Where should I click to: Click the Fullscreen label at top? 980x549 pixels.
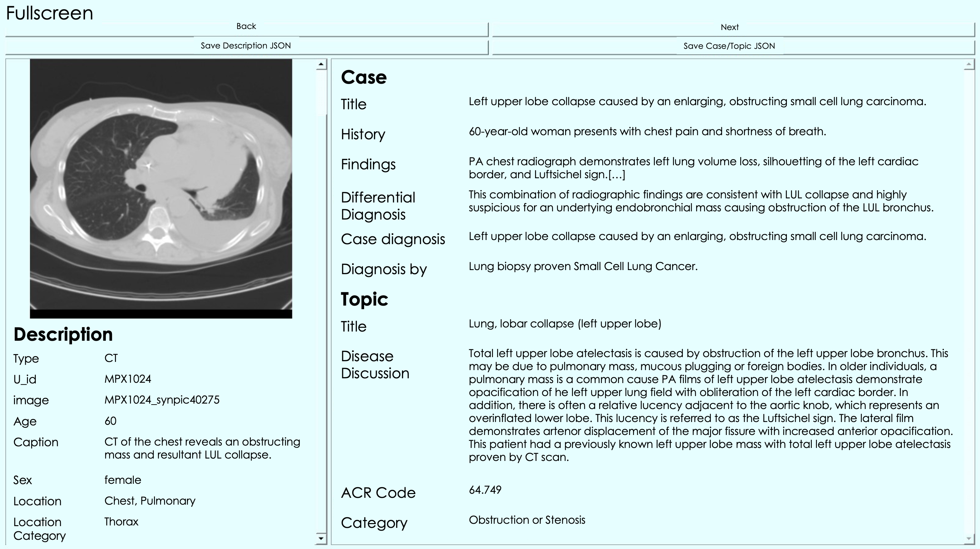pos(49,13)
